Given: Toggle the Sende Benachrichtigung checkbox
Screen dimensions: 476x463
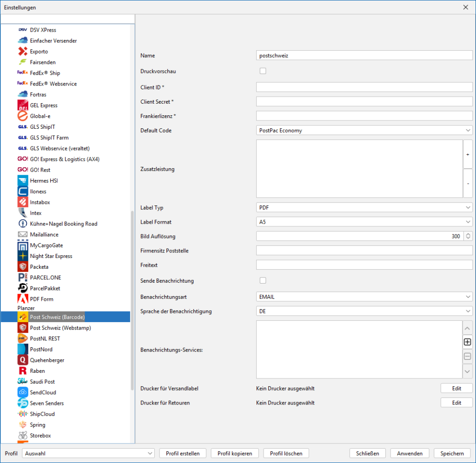Looking at the screenshot, I should click(x=263, y=280).
